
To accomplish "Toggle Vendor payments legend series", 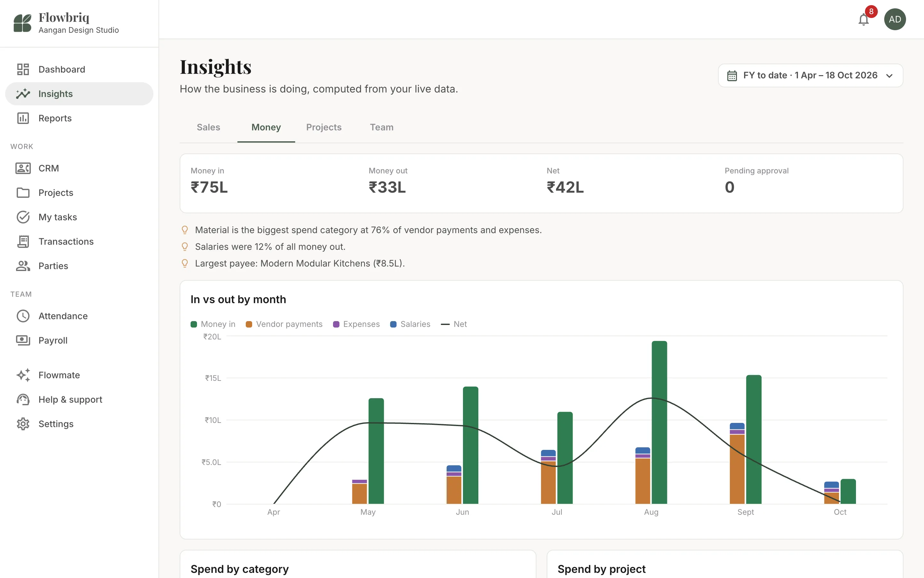I will [284, 324].
